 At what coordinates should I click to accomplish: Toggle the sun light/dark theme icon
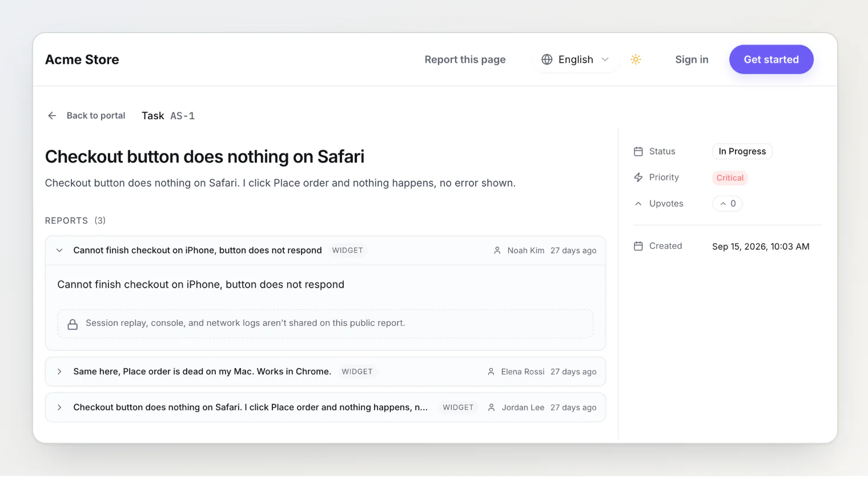pos(636,59)
